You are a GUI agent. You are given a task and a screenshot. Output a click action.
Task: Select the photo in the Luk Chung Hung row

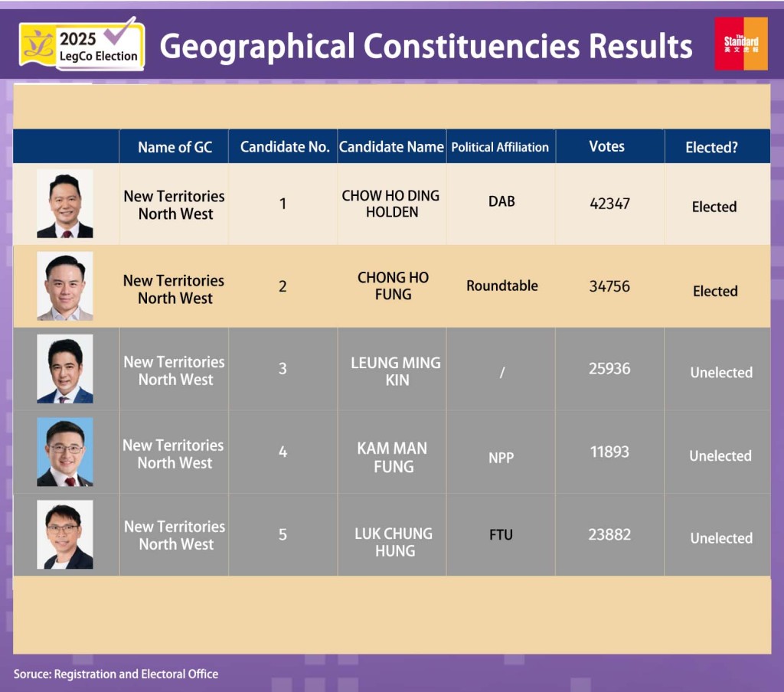point(65,534)
